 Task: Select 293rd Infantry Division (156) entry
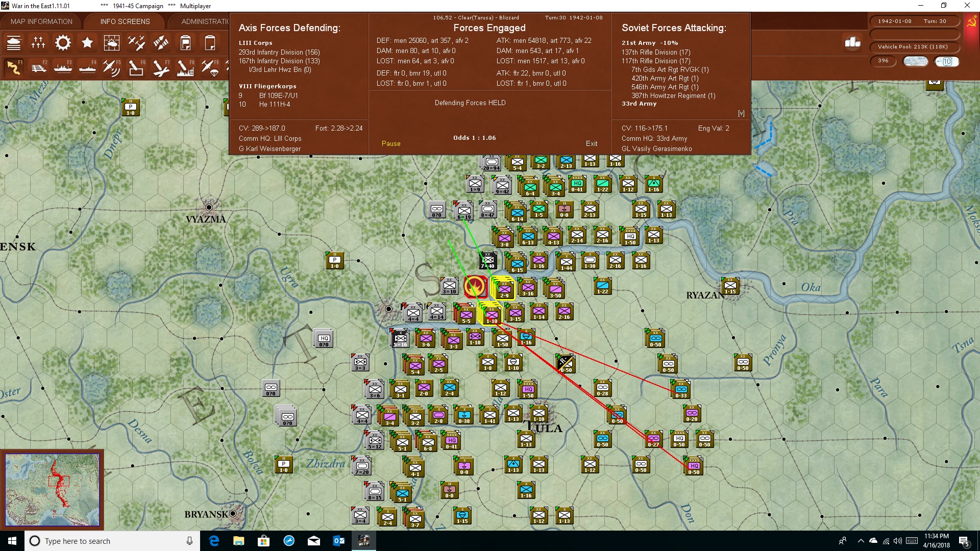[279, 53]
